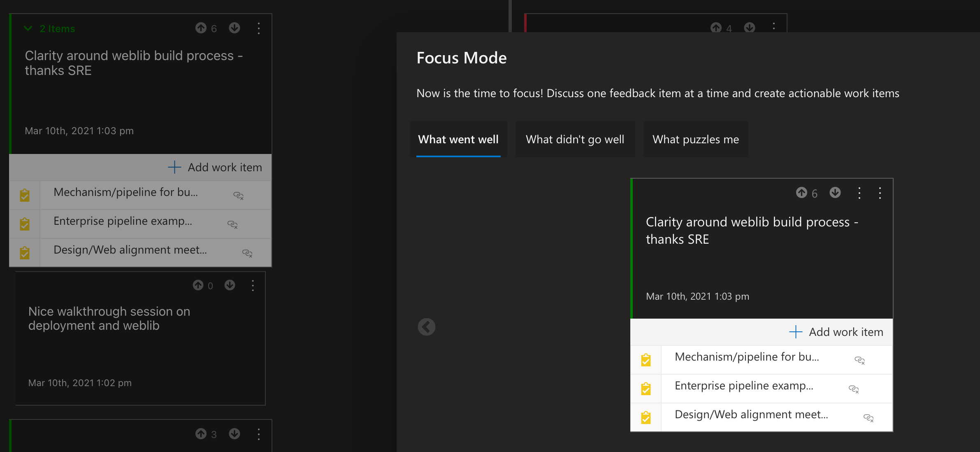Open options menu on Nice walkthrough card
Screen dimensions: 980x452
click(252, 285)
